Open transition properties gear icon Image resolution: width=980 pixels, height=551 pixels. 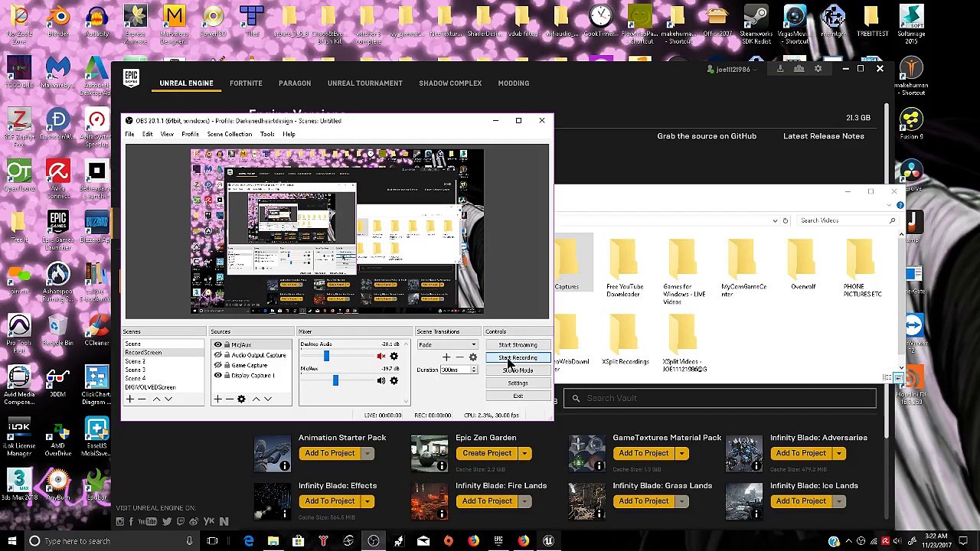coord(472,357)
